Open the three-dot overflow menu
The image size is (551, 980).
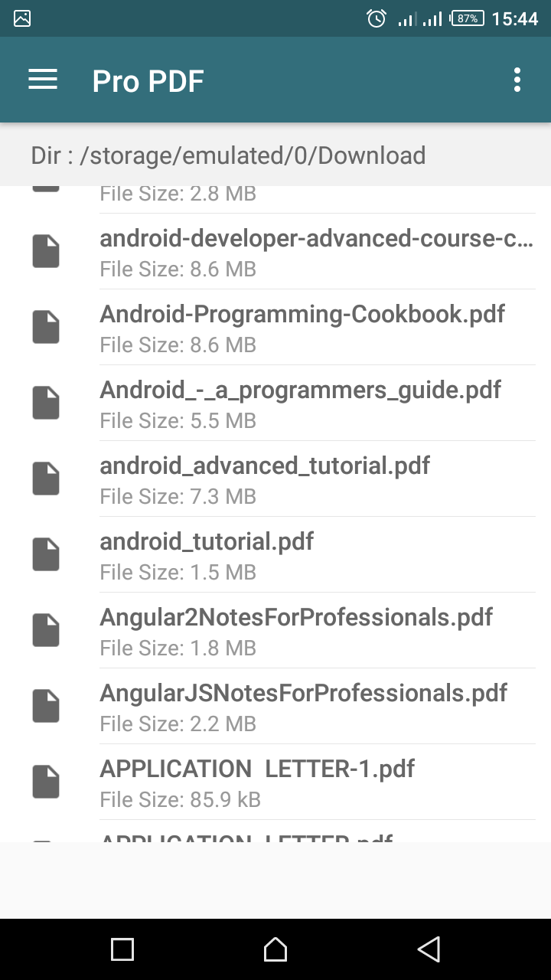pos(517,80)
